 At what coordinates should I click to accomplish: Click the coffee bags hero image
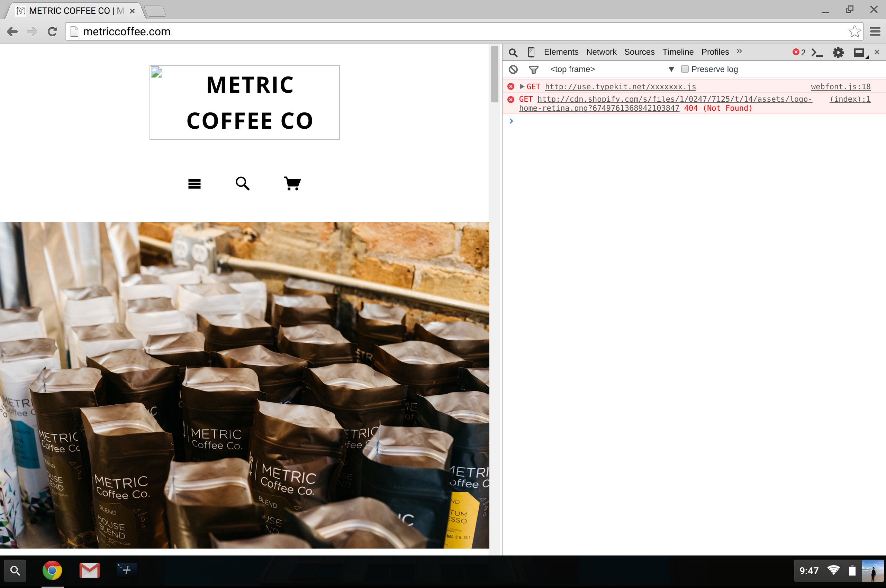click(245, 385)
